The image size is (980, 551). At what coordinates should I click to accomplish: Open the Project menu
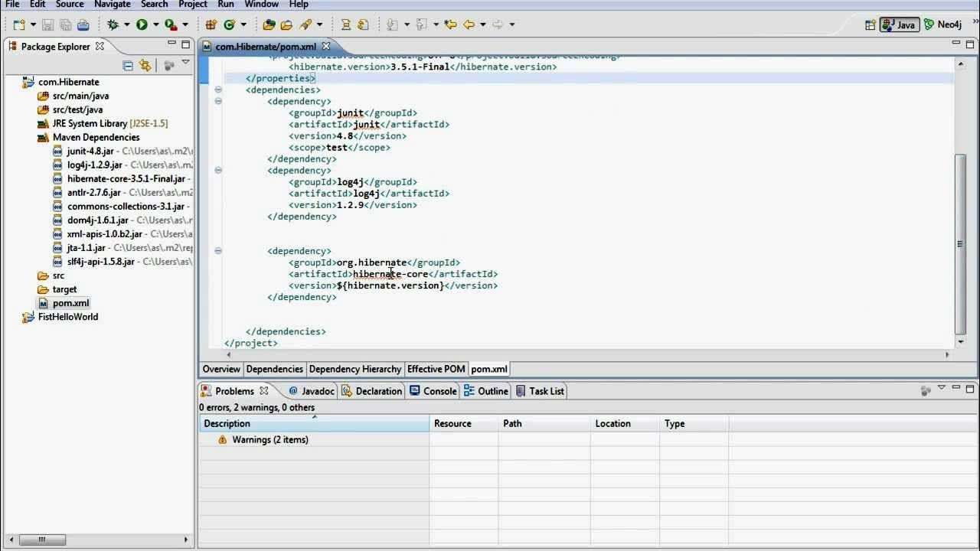(193, 5)
